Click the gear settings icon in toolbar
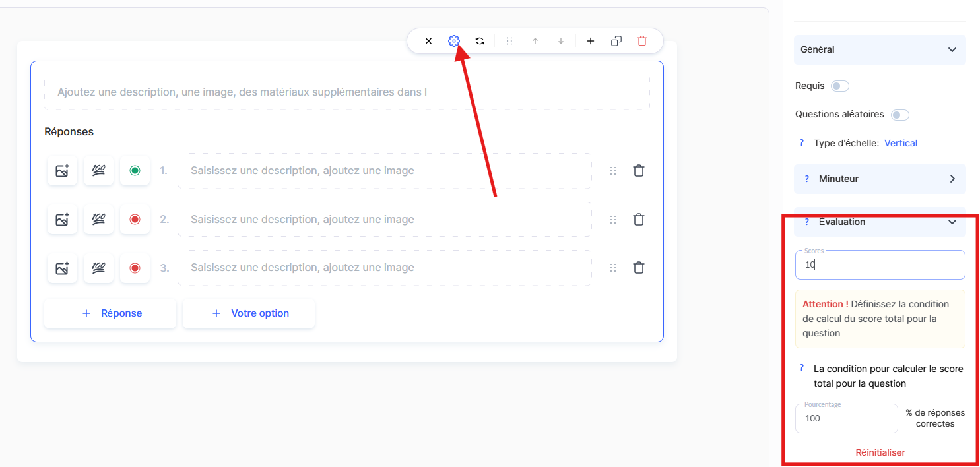 453,41
